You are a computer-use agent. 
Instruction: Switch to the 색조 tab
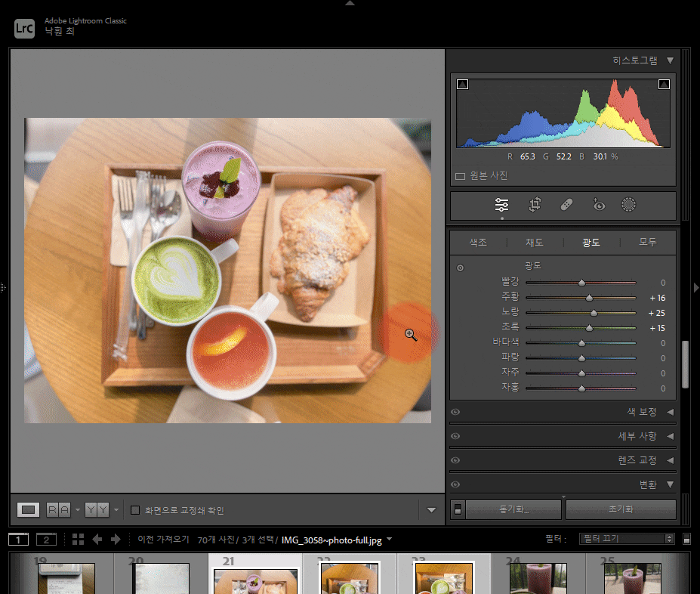pyautogui.click(x=478, y=243)
